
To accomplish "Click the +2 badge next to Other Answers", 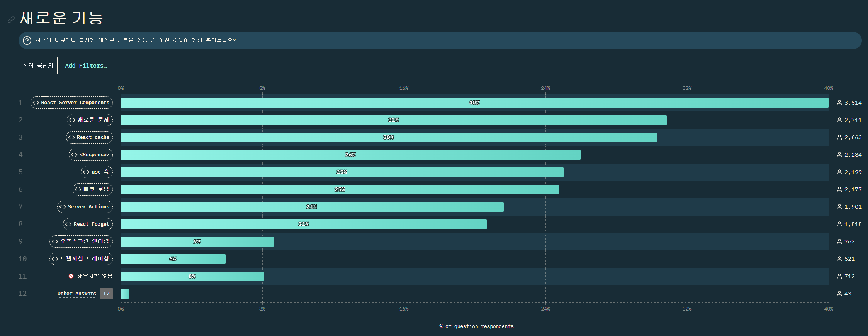I will pos(106,294).
